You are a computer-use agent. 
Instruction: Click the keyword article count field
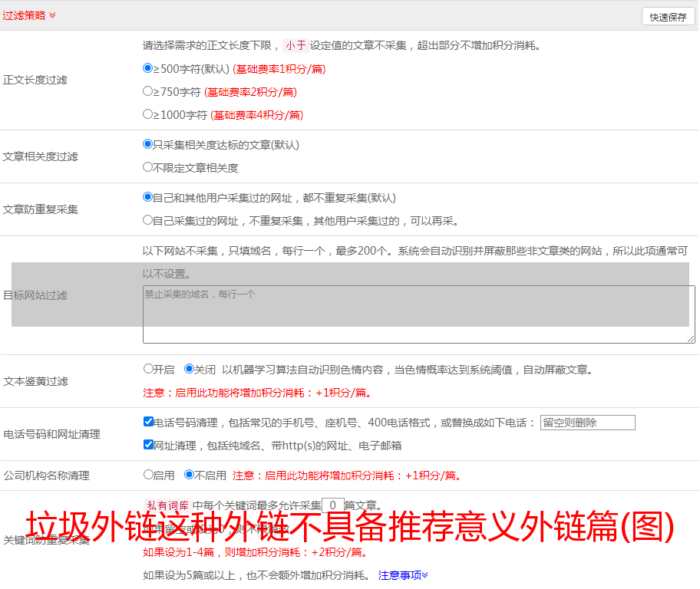[x=332, y=505]
